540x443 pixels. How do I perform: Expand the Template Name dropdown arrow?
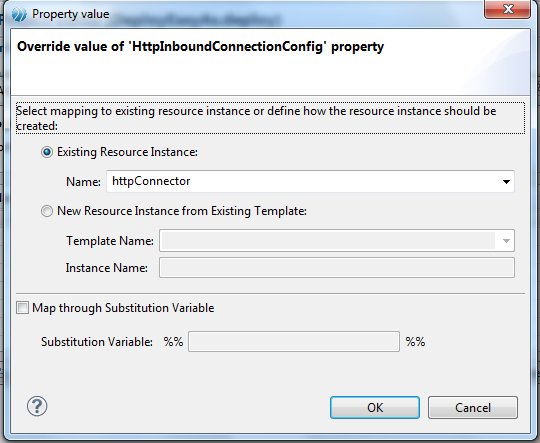[506, 241]
